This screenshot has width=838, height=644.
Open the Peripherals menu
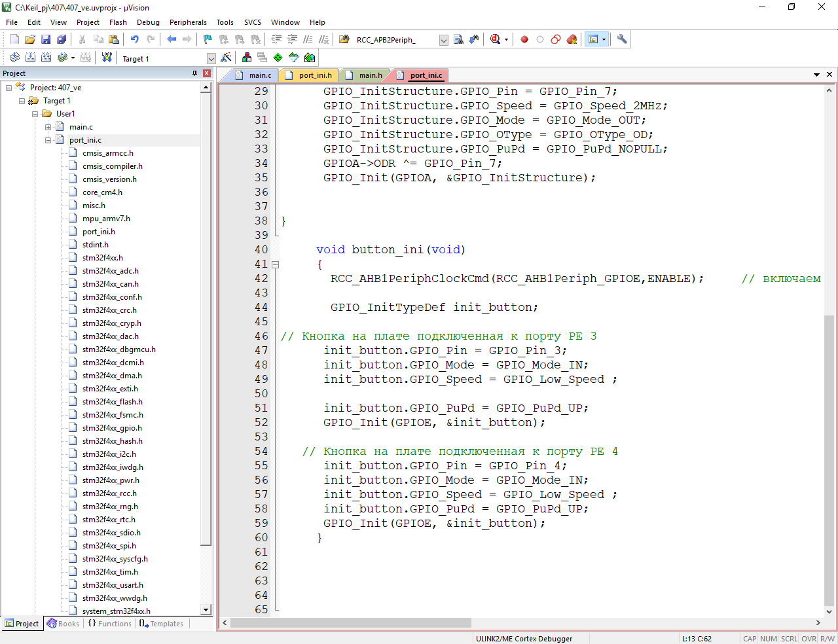pos(188,22)
